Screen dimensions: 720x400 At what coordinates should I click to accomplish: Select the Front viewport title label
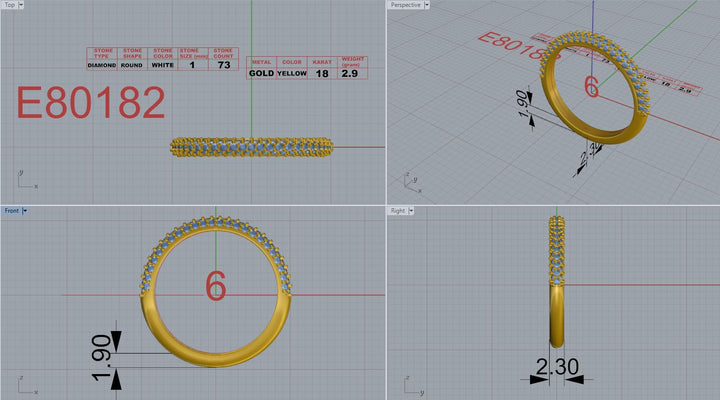pos(11,211)
